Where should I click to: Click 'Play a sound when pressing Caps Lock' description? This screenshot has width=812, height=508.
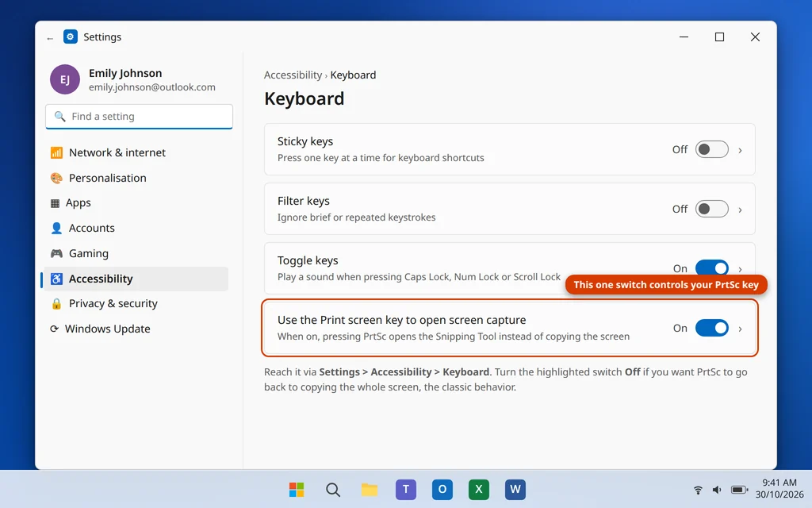coord(419,277)
